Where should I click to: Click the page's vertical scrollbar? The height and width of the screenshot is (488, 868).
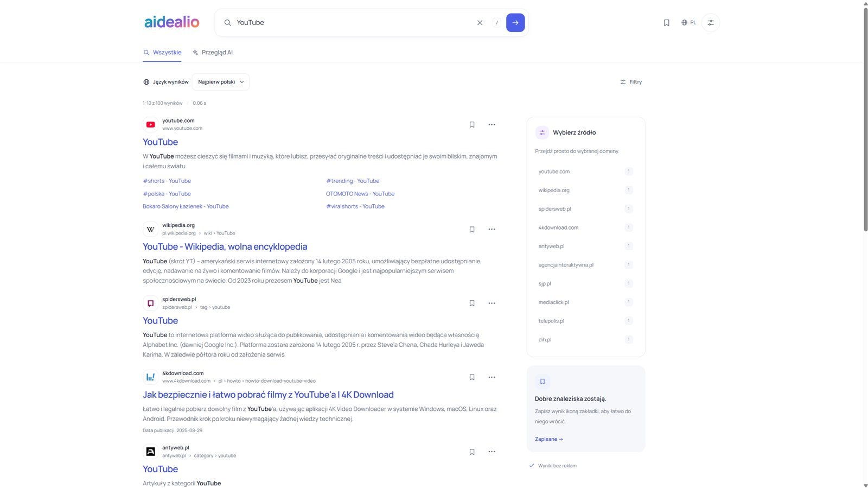[865, 117]
